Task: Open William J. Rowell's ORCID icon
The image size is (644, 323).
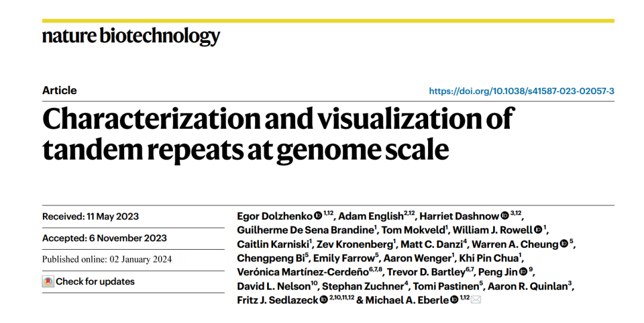Action: pyautogui.click(x=538, y=229)
